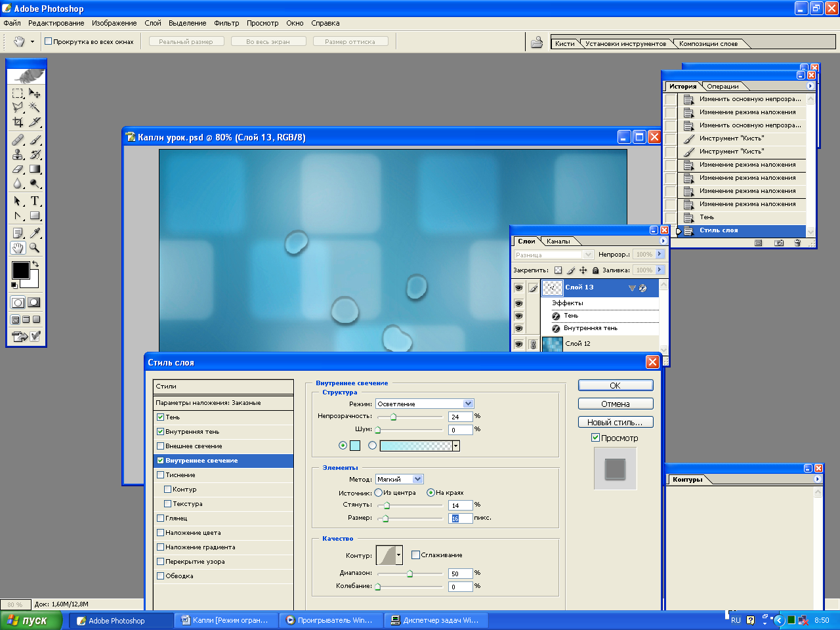
Task: Select the Blur tool
Action: pyautogui.click(x=18, y=184)
